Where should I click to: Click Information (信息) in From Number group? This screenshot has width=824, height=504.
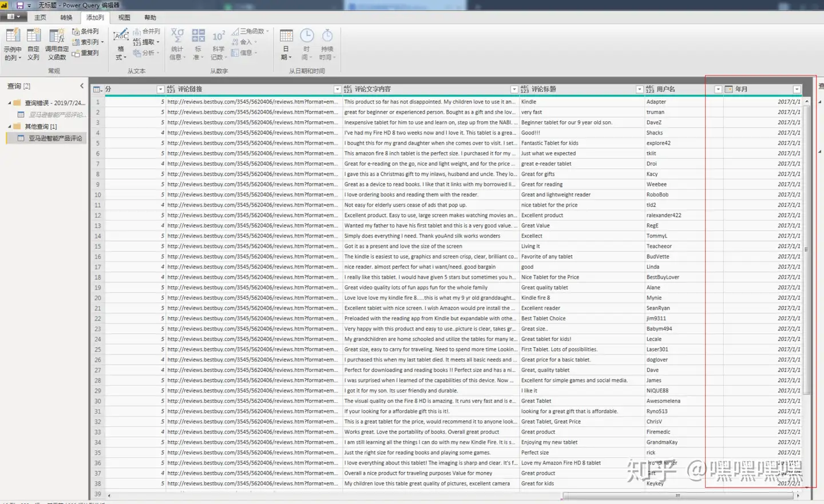click(244, 53)
